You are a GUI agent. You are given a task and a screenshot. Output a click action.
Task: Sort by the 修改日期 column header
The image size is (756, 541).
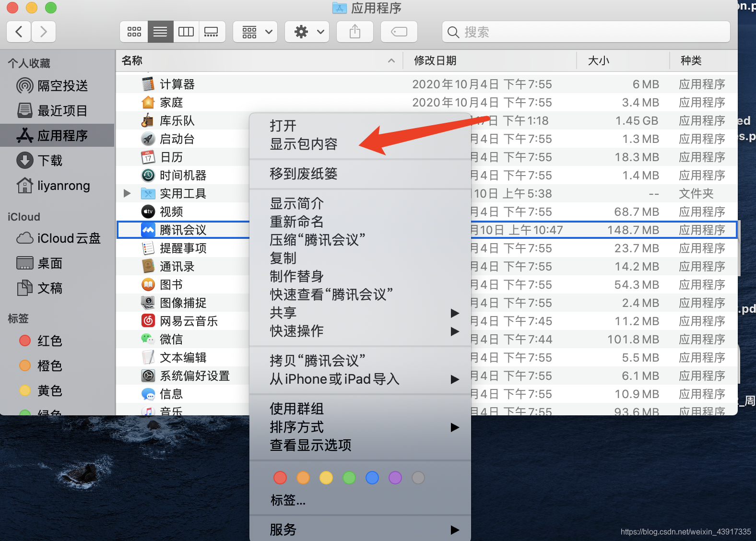(x=489, y=60)
